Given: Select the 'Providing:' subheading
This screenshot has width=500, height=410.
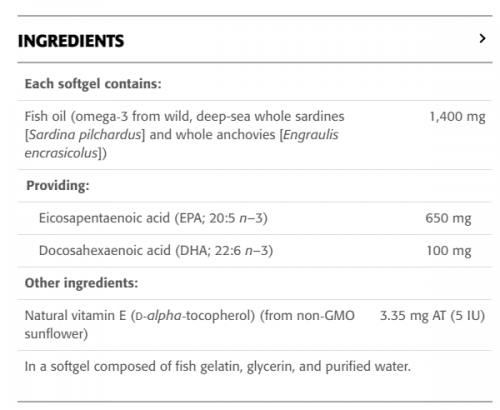Looking at the screenshot, I should tap(58, 185).
